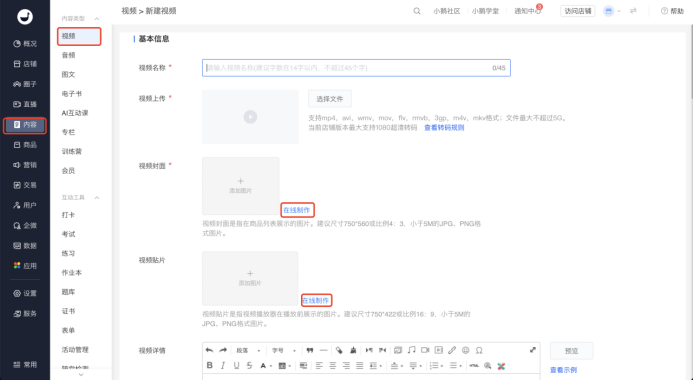Go to 直播 live section
693x381 pixels.
coord(25,104)
